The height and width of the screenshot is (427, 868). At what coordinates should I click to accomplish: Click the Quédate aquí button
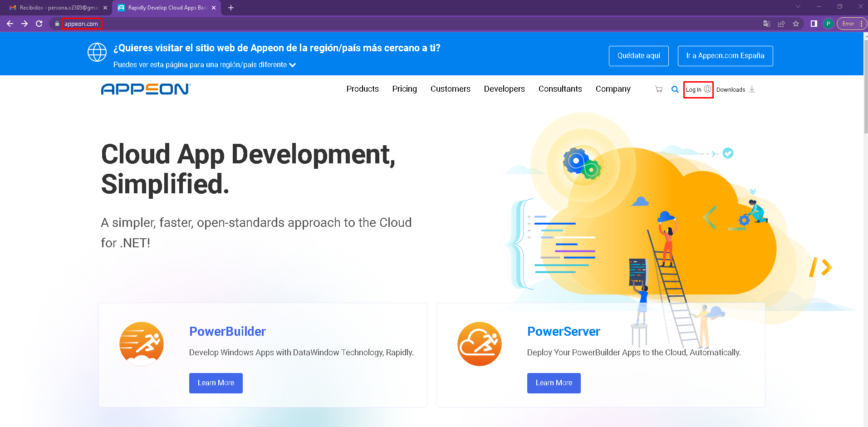638,56
